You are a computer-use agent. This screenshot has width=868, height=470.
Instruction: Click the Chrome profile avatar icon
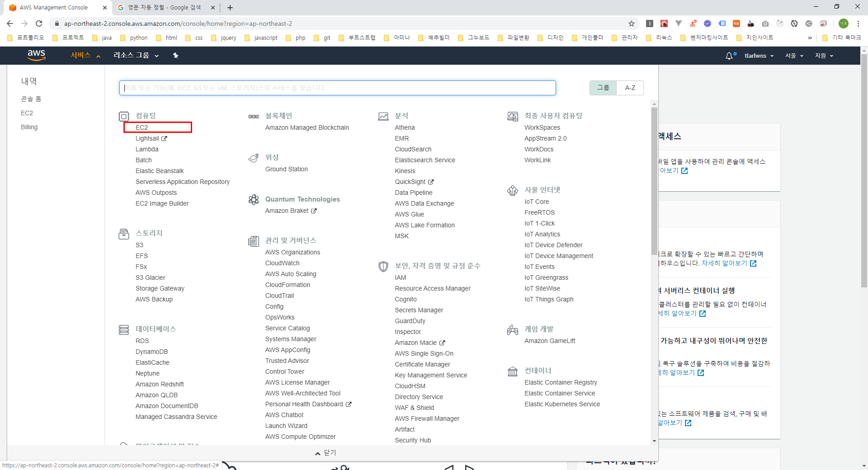[x=844, y=23]
